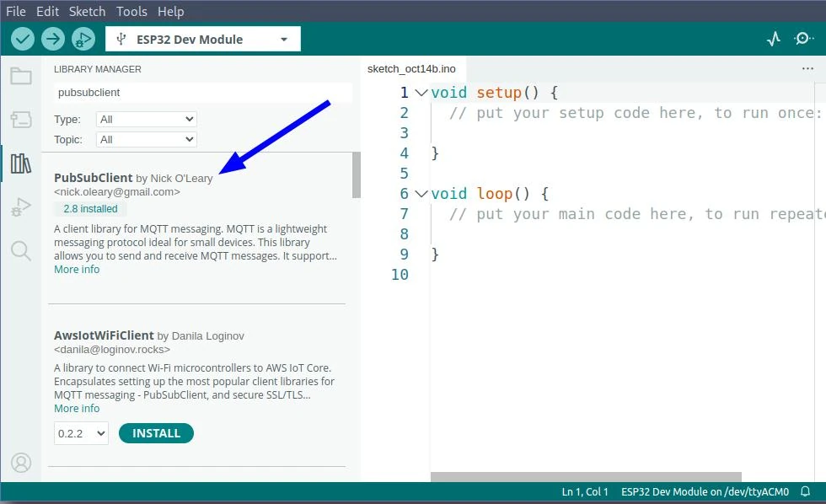The image size is (826, 504).
Task: Open the Serial Monitor
Action: tap(803, 39)
